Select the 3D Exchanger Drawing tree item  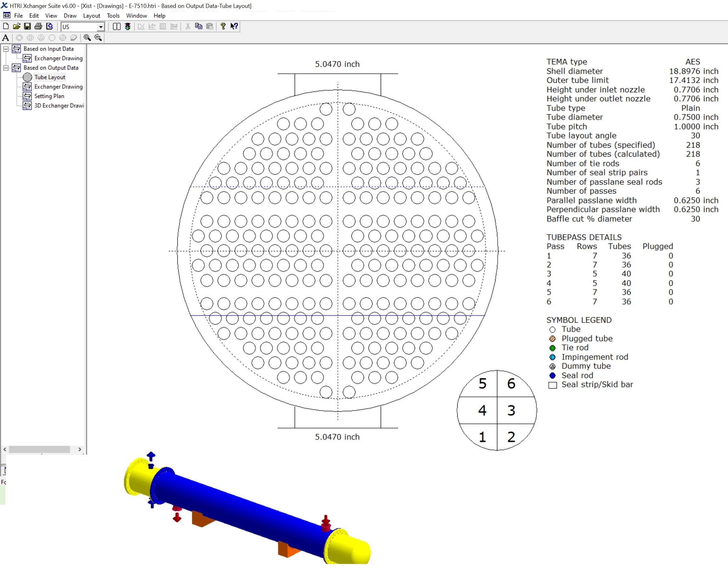(59, 106)
